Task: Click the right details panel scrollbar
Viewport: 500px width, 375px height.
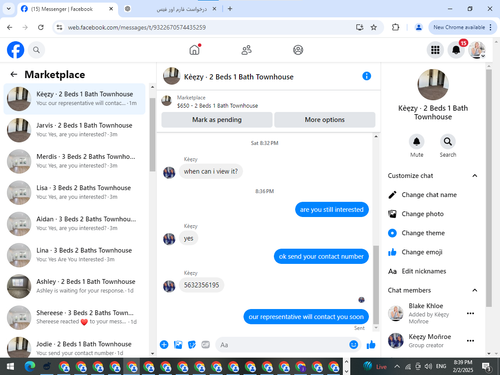Action: pyautogui.click(x=489, y=188)
